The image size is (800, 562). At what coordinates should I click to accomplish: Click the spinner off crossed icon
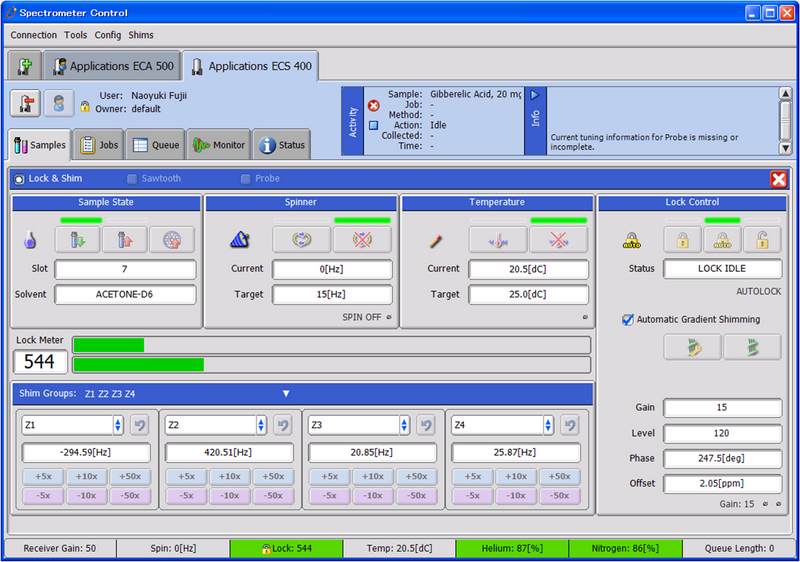[362, 240]
